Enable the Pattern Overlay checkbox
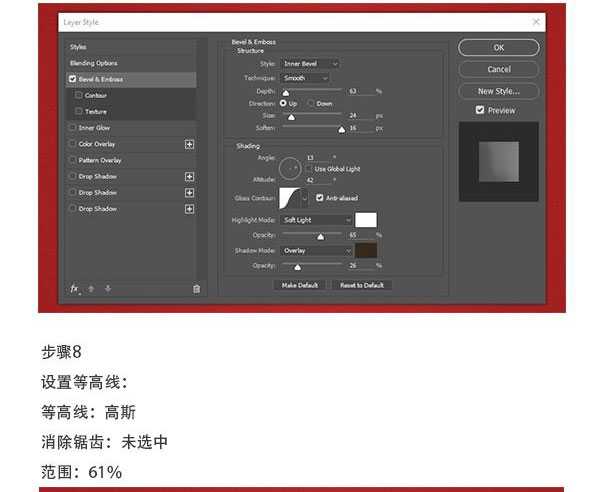The image size is (600, 492). pos(72,160)
